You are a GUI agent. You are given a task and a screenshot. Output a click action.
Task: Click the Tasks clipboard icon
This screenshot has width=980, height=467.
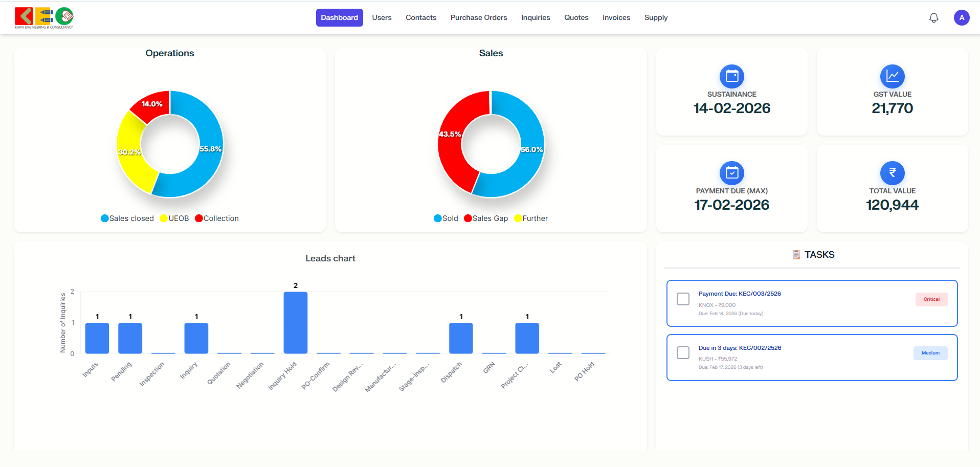[x=796, y=255]
